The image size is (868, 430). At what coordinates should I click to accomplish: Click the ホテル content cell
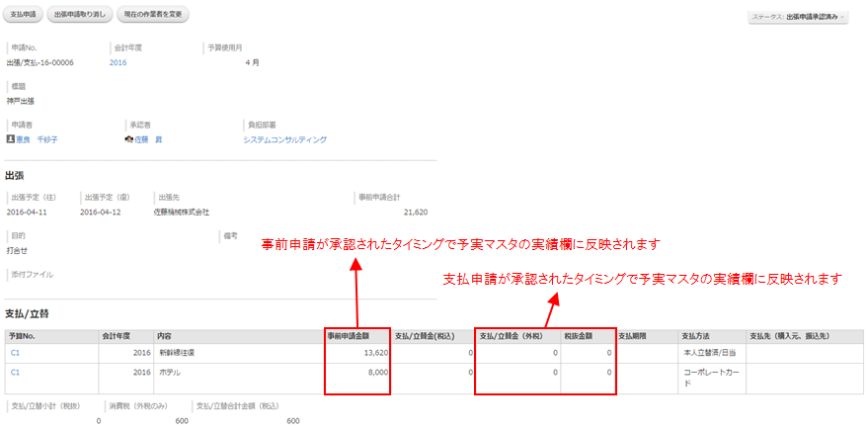[x=239, y=379]
